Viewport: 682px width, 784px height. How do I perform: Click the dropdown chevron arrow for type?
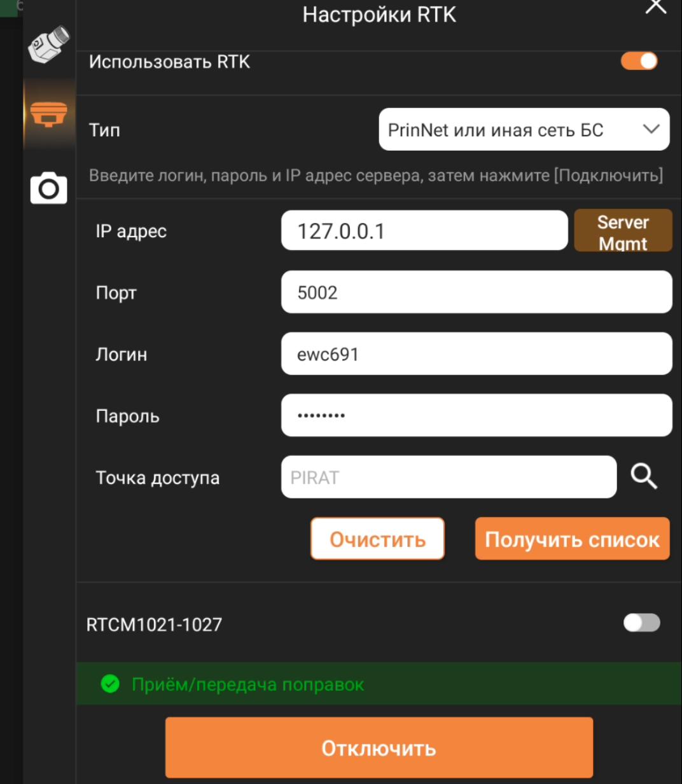coord(651,129)
